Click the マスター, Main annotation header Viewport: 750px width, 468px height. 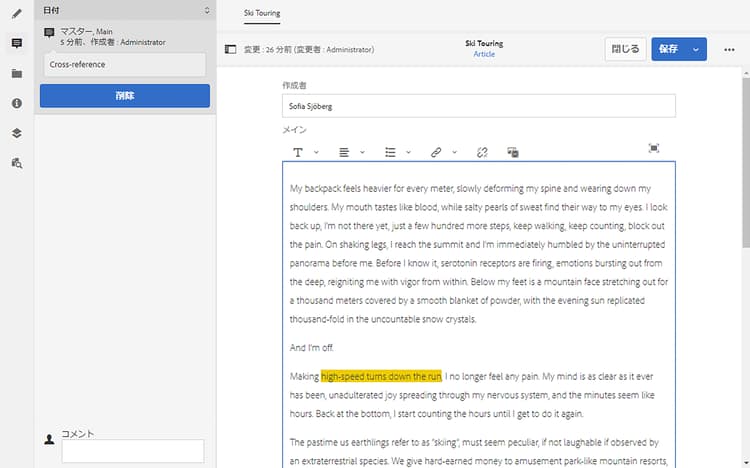tap(86, 32)
